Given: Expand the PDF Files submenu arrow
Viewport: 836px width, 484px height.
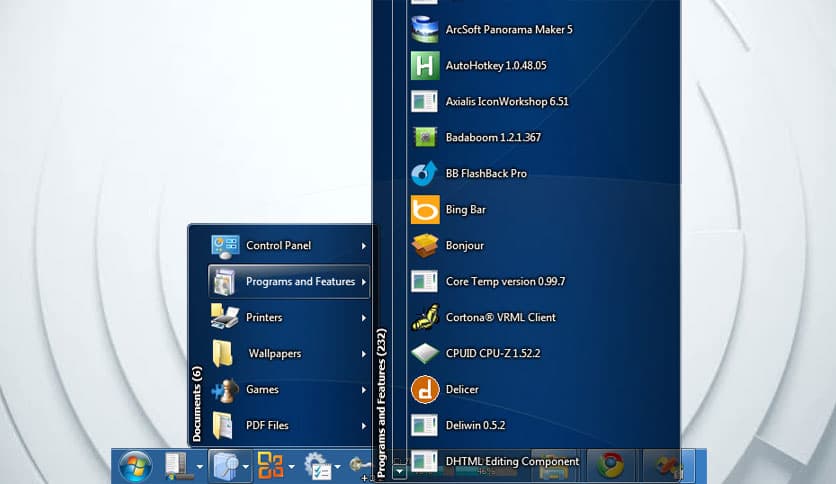Looking at the screenshot, I should tap(364, 426).
